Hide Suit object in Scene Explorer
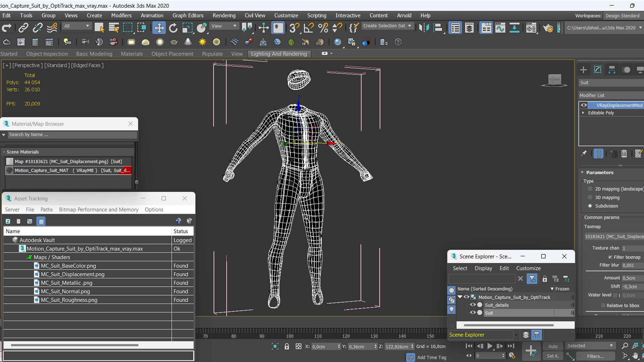 click(x=473, y=312)
